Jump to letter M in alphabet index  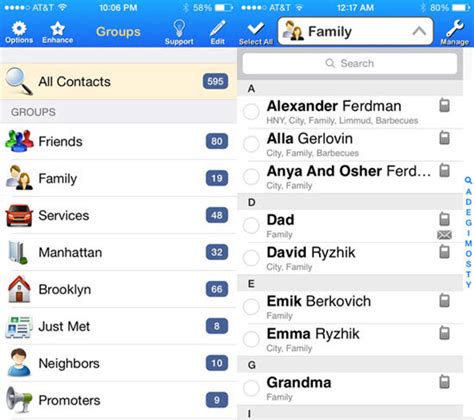click(x=468, y=243)
